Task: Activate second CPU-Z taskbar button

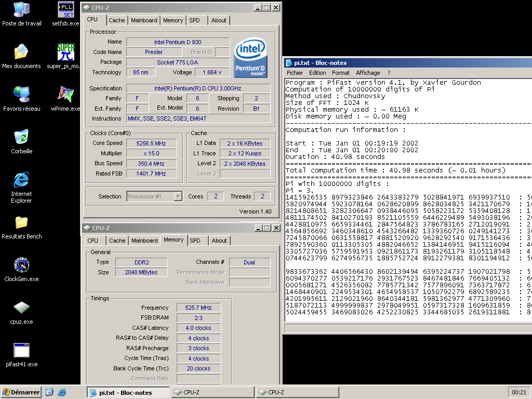Action: (x=298, y=392)
